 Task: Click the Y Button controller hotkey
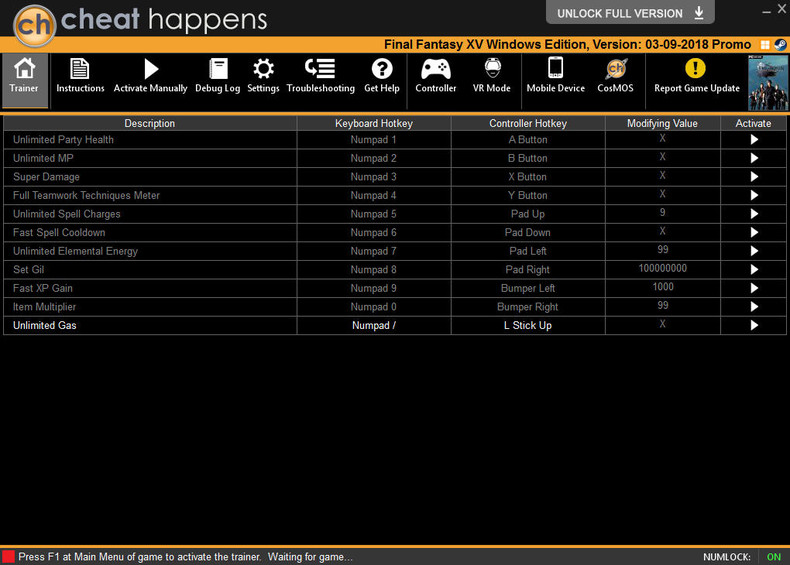point(528,195)
